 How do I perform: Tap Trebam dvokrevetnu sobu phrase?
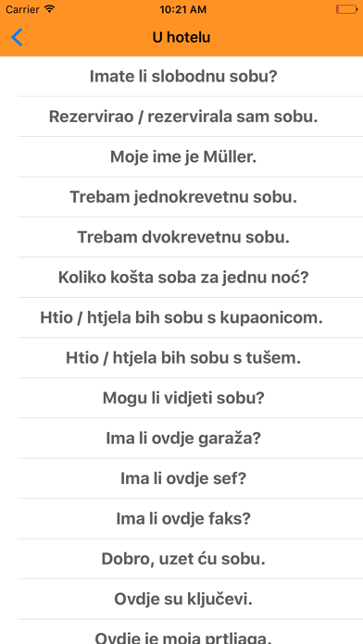[181, 238]
